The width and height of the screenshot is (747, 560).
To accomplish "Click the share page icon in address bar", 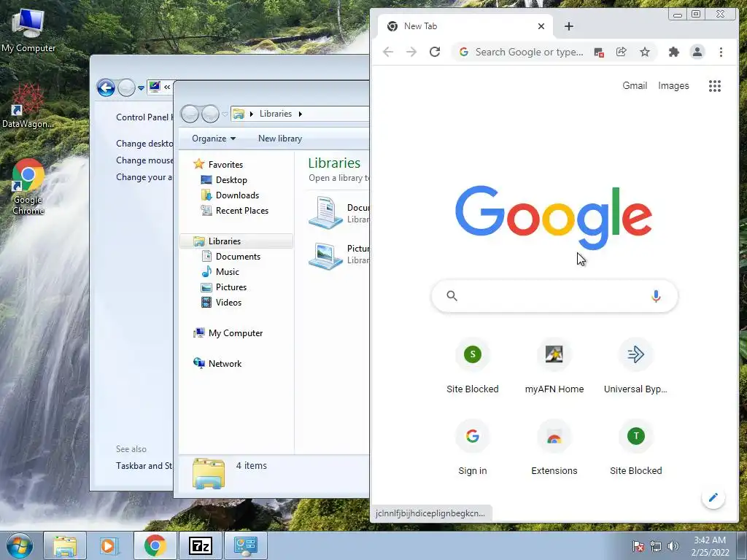I will pyautogui.click(x=622, y=52).
